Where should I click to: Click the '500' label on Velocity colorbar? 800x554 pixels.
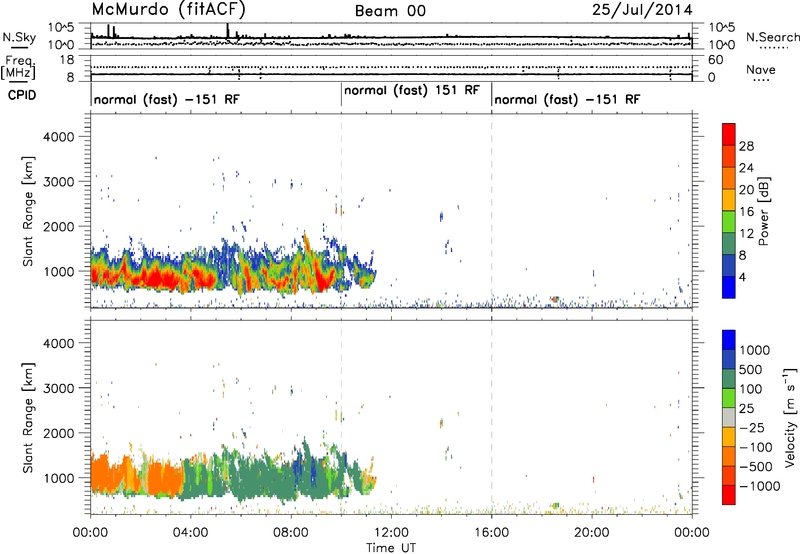tap(751, 369)
